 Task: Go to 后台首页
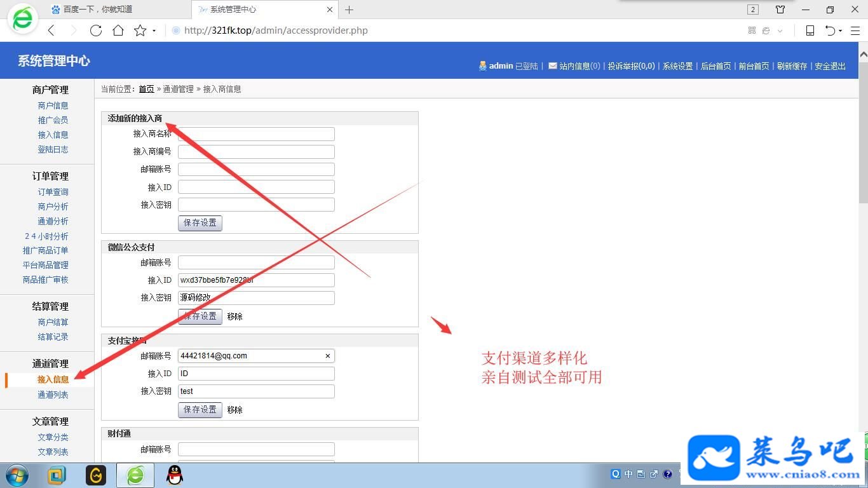tap(715, 66)
